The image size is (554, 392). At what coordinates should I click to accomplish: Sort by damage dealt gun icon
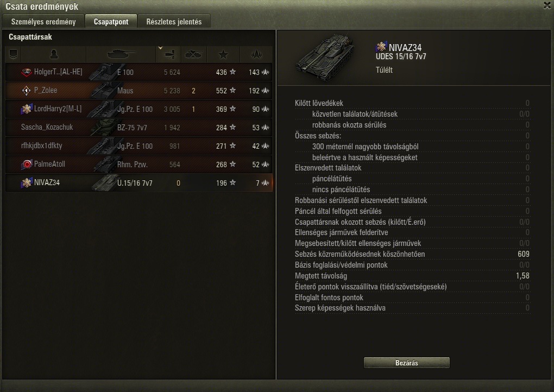169,55
